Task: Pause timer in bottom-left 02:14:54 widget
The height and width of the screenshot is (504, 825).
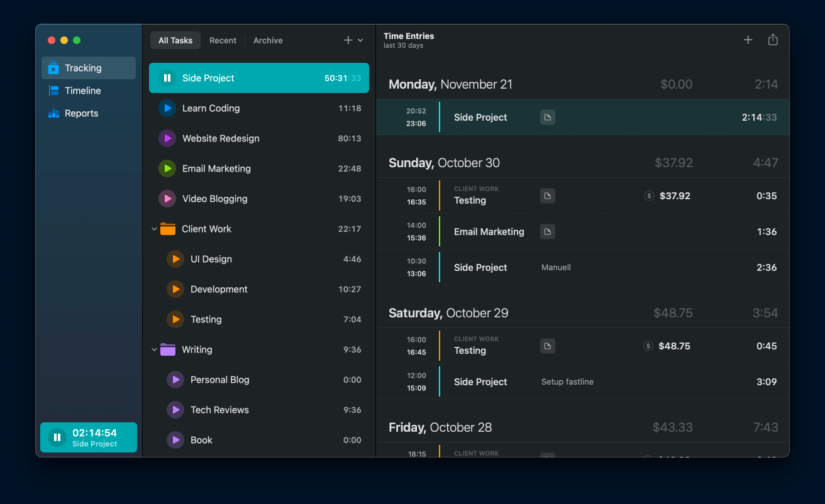Action: 57,437
